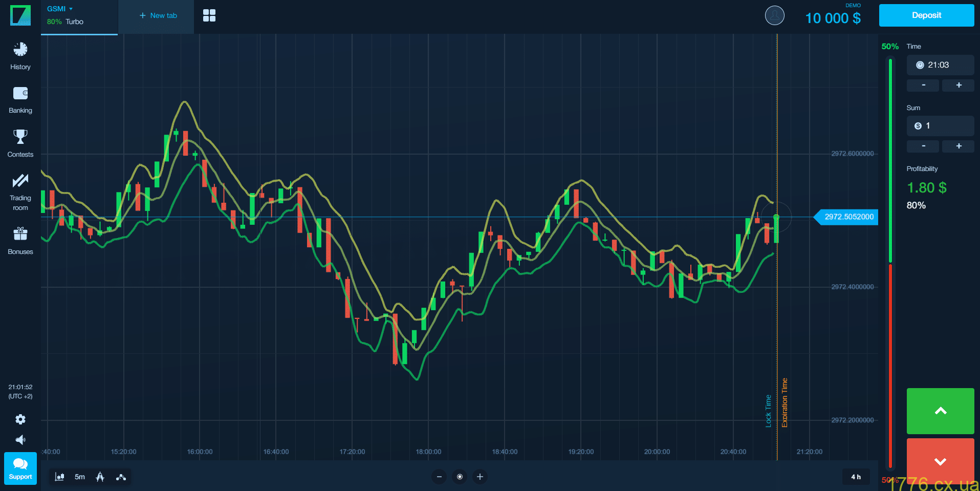Open the multi-chart grid layout
The height and width of the screenshot is (491, 980).
tap(209, 15)
